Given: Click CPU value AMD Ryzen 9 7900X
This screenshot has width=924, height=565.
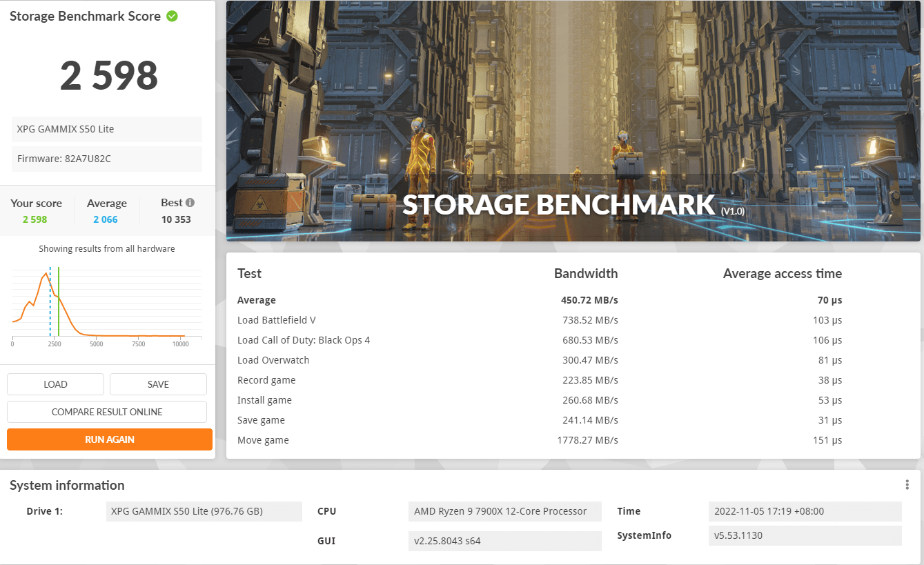Looking at the screenshot, I should pos(504,511).
